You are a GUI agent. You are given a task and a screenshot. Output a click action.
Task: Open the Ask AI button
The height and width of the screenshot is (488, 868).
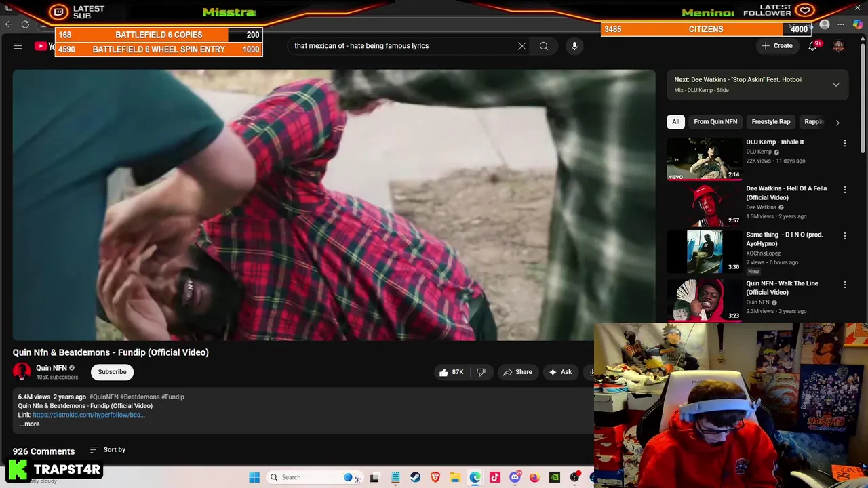[x=560, y=372]
